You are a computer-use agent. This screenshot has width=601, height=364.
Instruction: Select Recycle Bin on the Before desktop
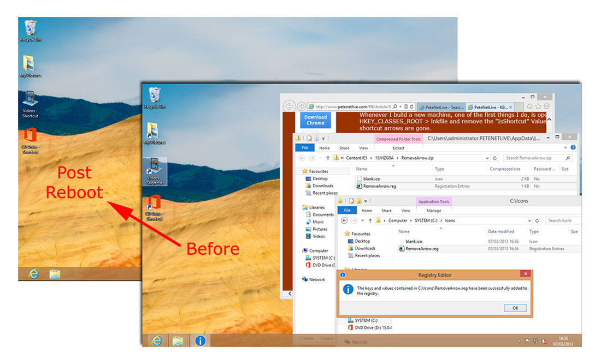click(x=155, y=98)
